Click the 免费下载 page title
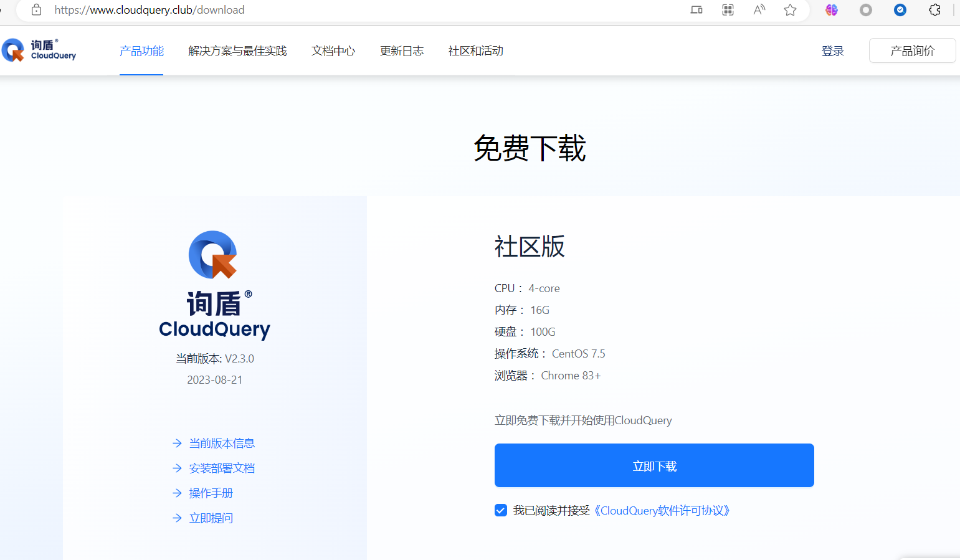This screenshot has width=960, height=560. click(530, 148)
